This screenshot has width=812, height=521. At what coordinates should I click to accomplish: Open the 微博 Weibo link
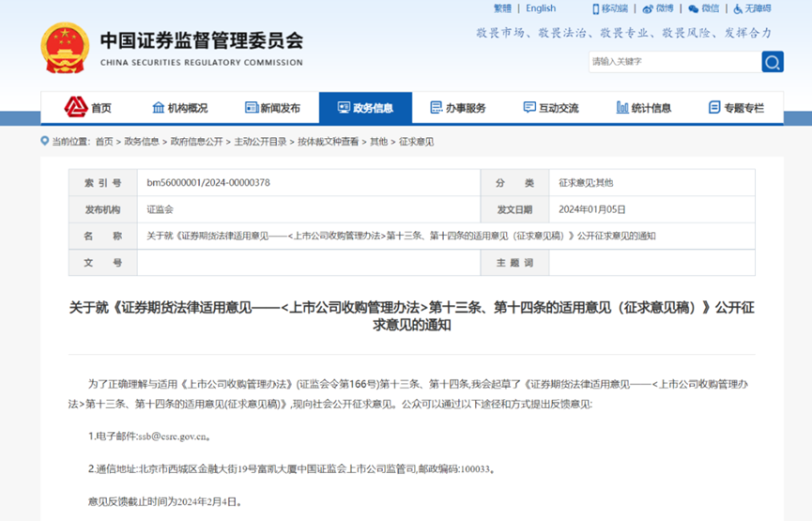659,8
